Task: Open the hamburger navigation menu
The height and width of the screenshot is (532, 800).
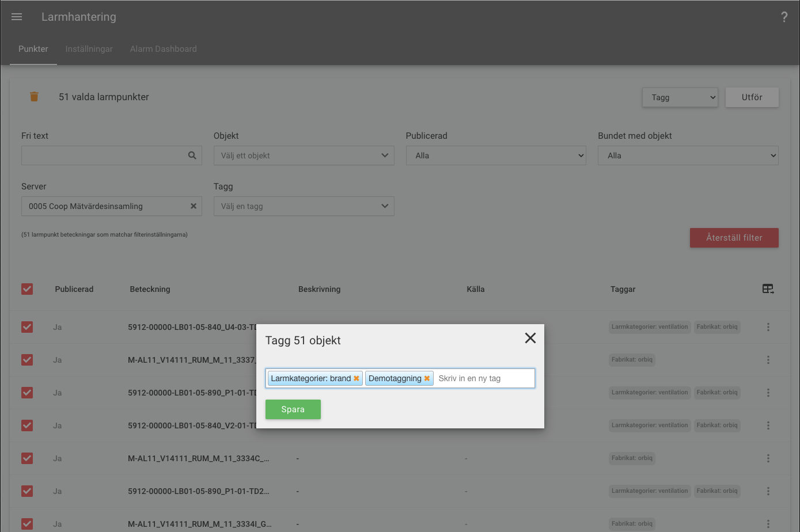Action: [17, 17]
